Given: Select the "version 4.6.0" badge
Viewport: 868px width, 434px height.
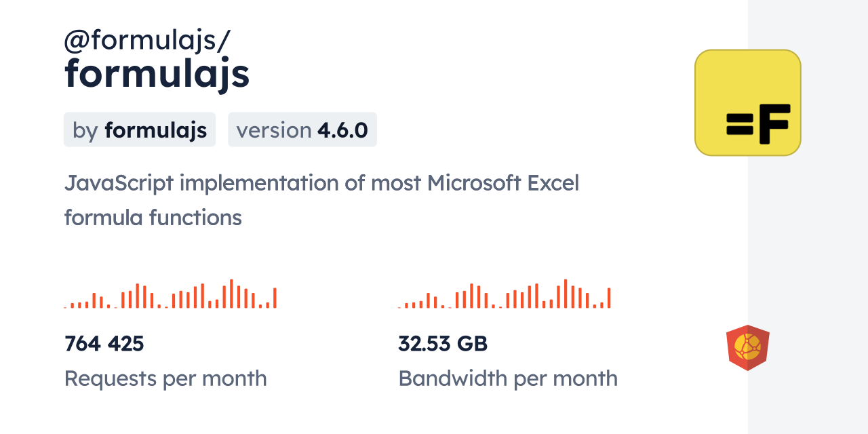Looking at the screenshot, I should (302, 130).
